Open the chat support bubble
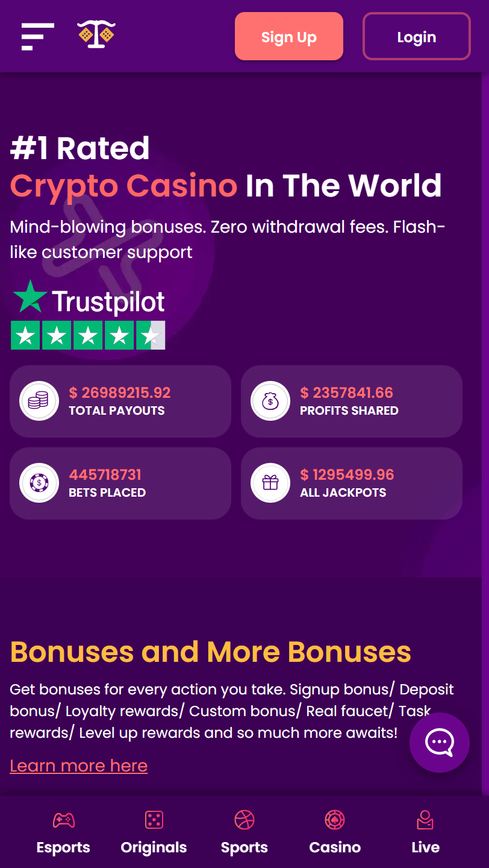Screen dimensions: 489x868 pyautogui.click(x=439, y=743)
